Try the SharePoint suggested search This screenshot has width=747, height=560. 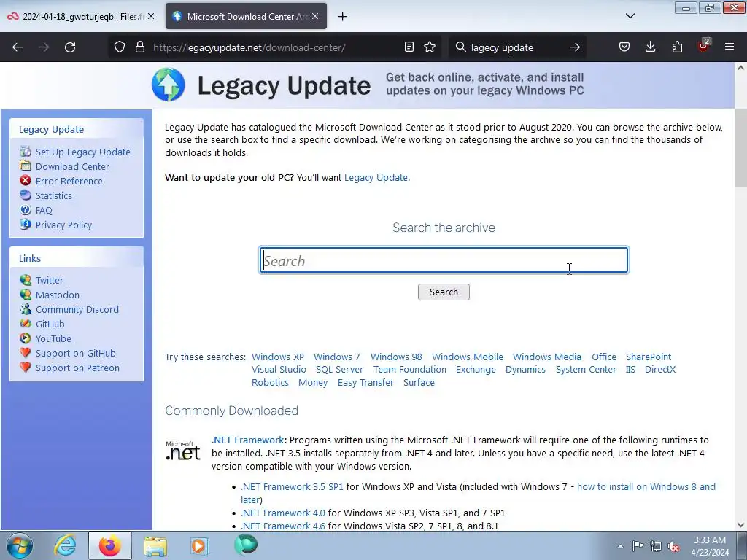click(x=649, y=357)
